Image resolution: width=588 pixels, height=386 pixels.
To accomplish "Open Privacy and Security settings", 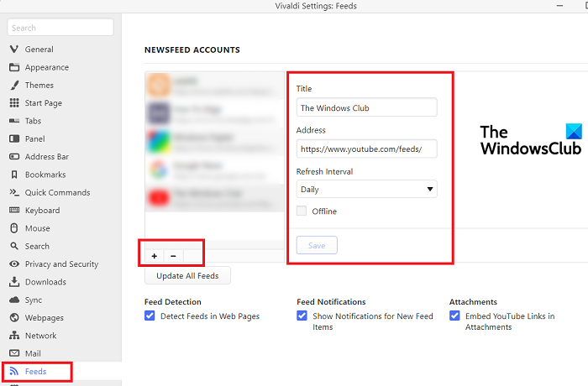I will coord(61,263).
